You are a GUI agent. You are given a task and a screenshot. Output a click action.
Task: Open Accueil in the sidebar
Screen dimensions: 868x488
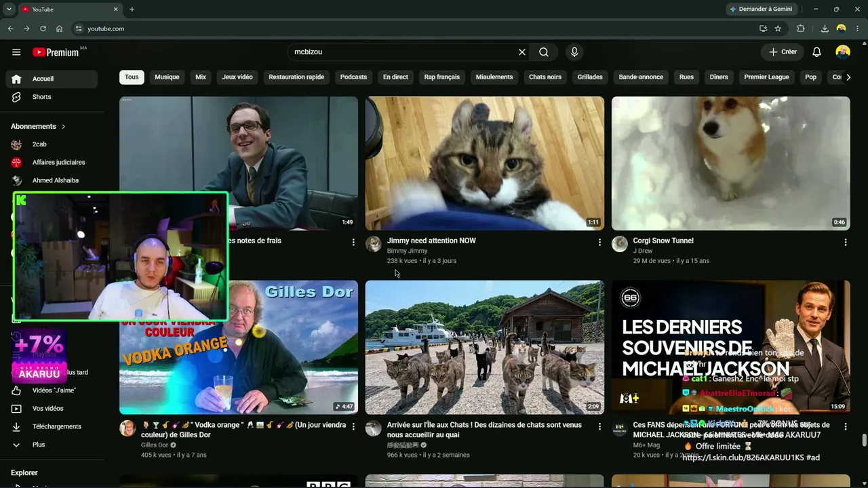52,79
